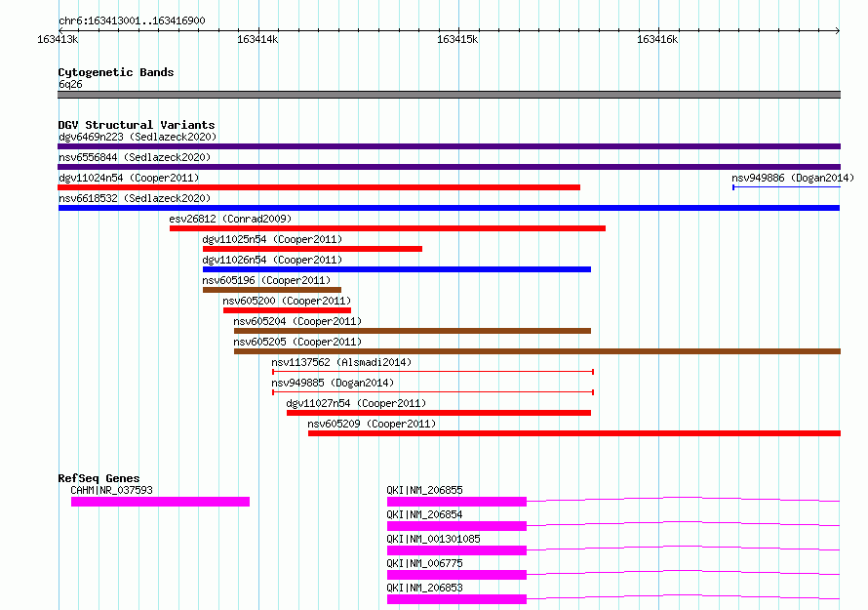Select the brown bar under nsv605196

pyautogui.click(x=272, y=290)
